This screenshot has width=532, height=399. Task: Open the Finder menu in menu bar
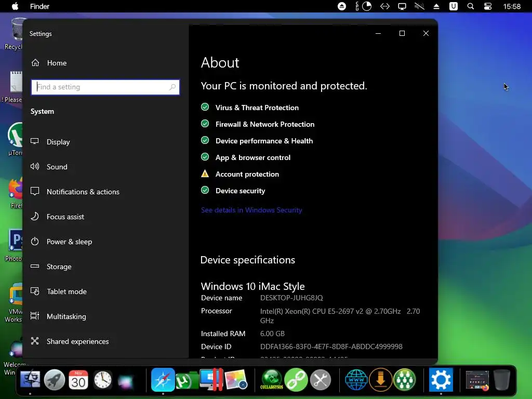[39, 6]
